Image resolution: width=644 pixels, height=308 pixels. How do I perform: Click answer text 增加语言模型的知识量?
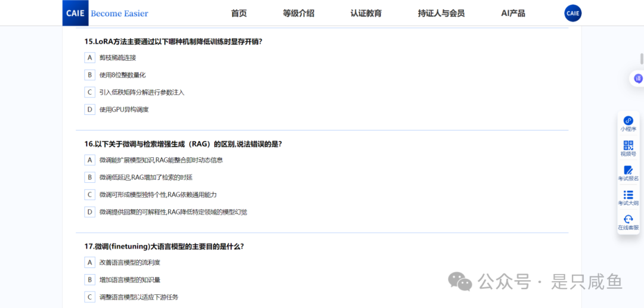click(x=130, y=279)
